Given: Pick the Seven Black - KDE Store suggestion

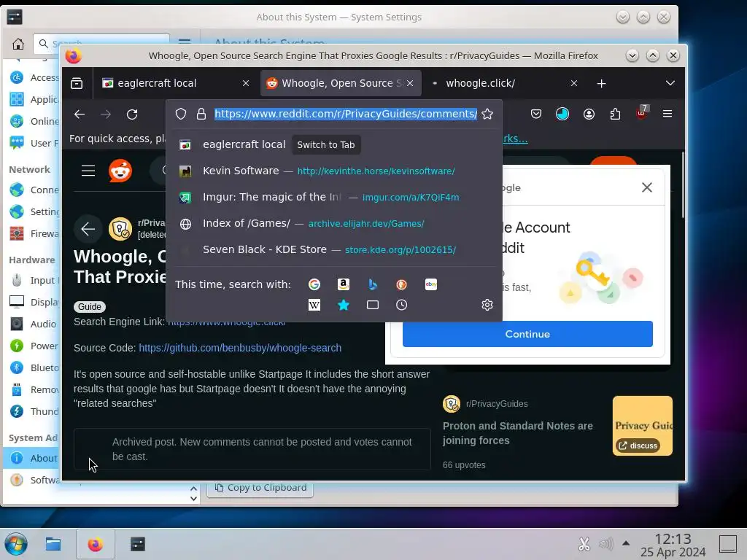Looking at the screenshot, I should pyautogui.click(x=333, y=249).
